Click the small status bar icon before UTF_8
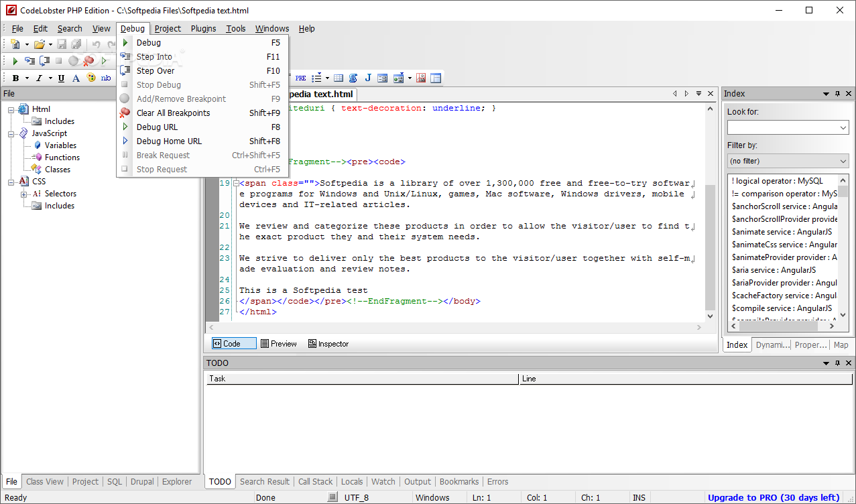Viewport: 856px width, 504px height. pos(332,497)
